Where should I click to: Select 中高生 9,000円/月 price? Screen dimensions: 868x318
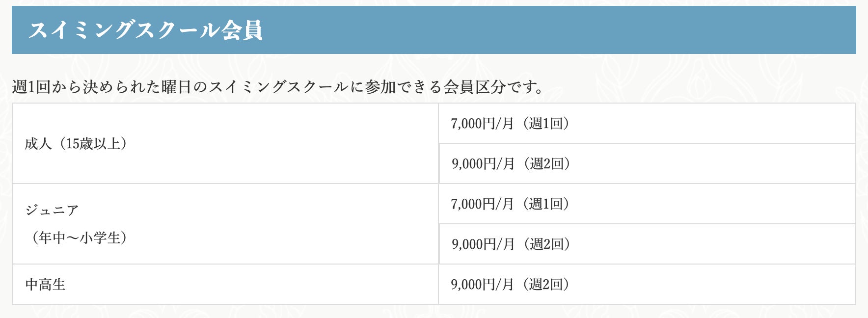click(482, 284)
